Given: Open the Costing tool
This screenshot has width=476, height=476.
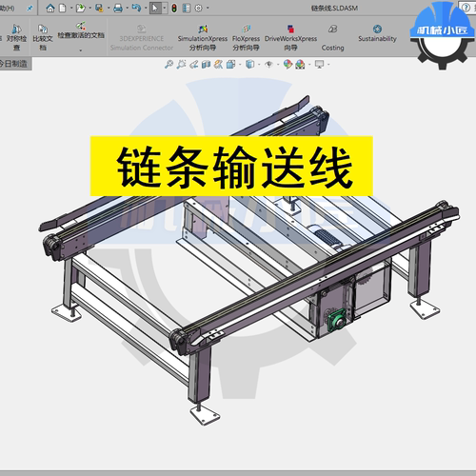Looking at the screenshot, I should [332, 38].
